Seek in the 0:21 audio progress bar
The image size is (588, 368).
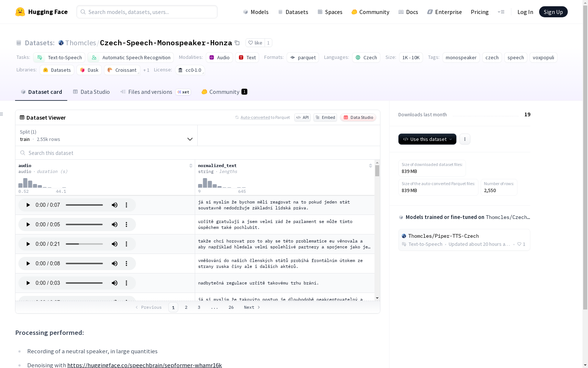pos(84,244)
